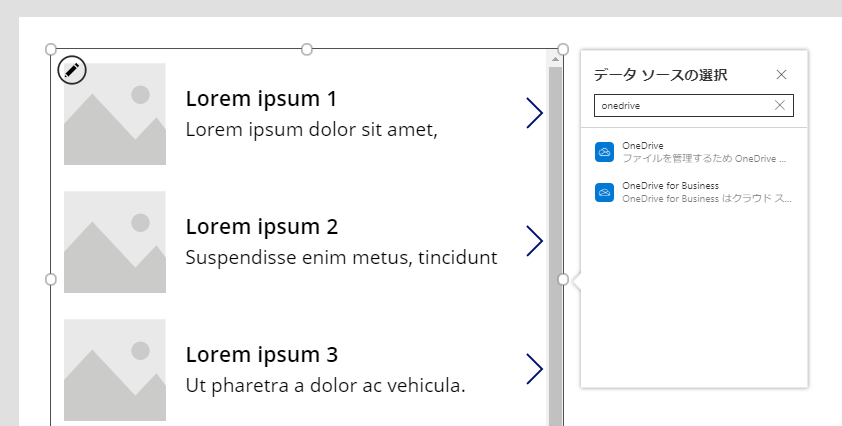
Task: Select the OneDrive cloud icon
Action: coord(604,152)
